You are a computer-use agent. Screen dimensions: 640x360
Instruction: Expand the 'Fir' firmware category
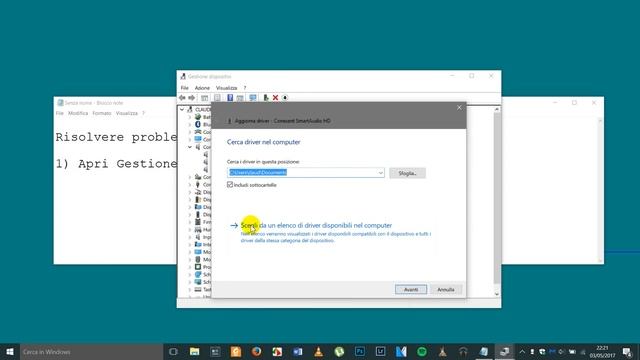(x=190, y=222)
